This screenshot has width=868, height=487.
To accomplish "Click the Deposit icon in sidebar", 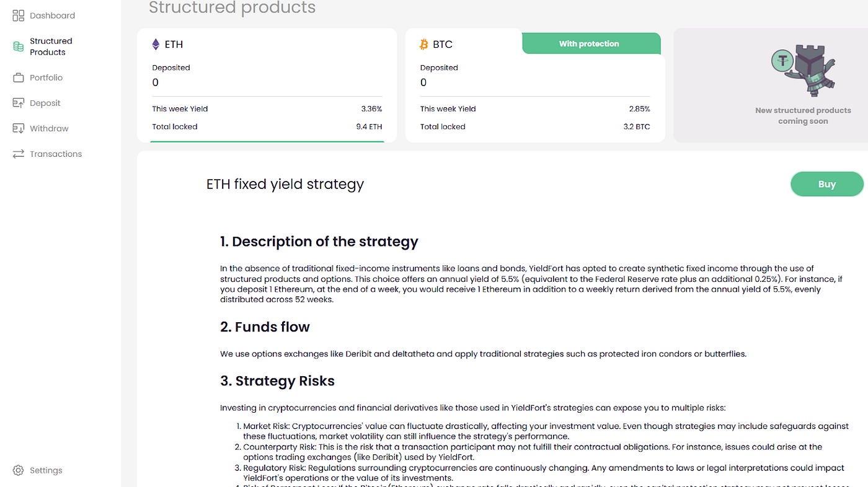I will pos(19,103).
